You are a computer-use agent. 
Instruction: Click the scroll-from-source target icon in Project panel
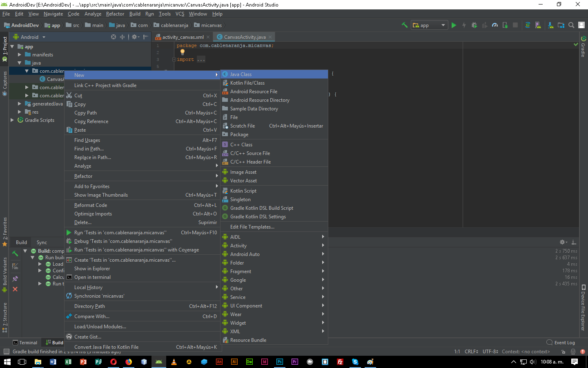point(114,37)
